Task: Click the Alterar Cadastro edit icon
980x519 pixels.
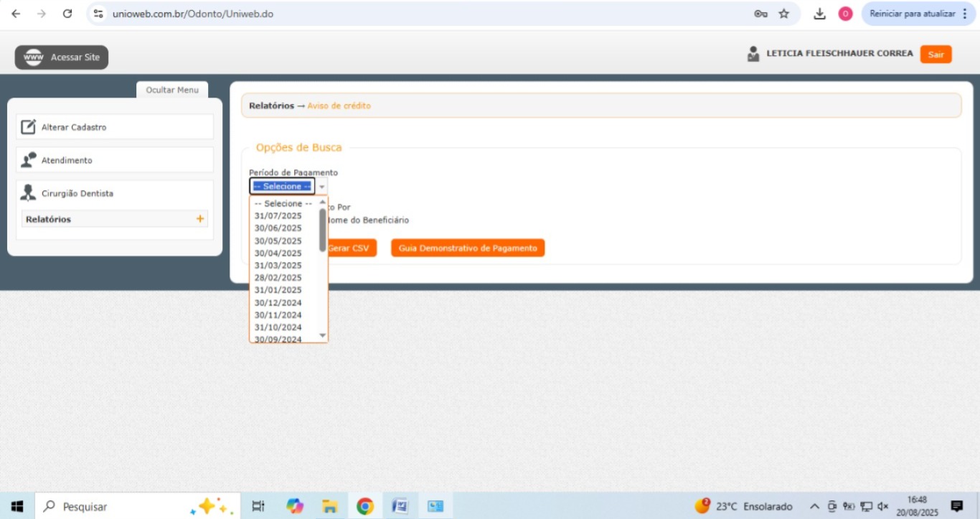Action: tap(28, 127)
